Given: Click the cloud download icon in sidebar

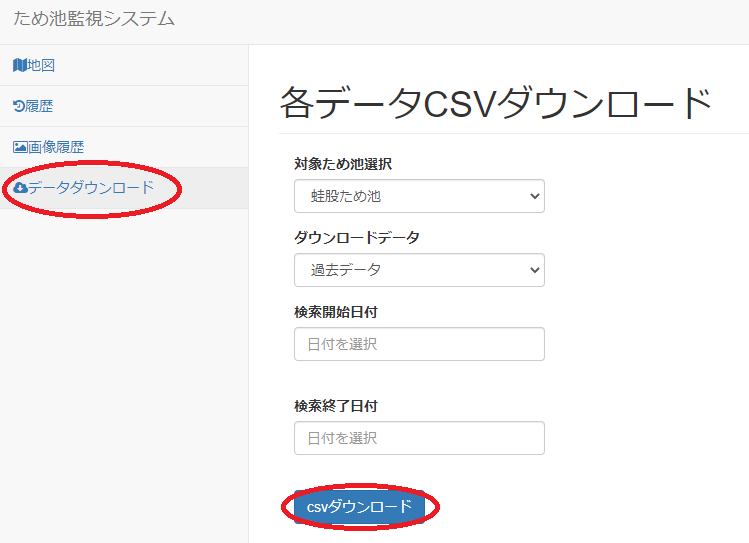Looking at the screenshot, I should [x=20, y=188].
